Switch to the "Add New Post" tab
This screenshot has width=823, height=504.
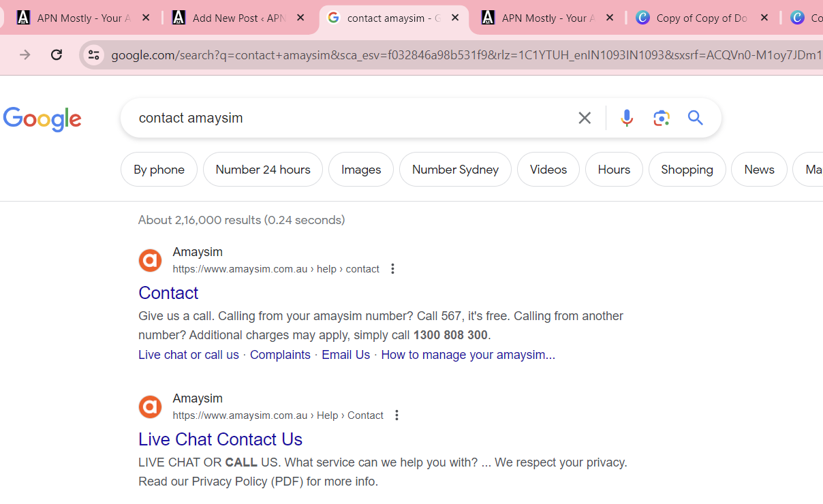pos(232,18)
